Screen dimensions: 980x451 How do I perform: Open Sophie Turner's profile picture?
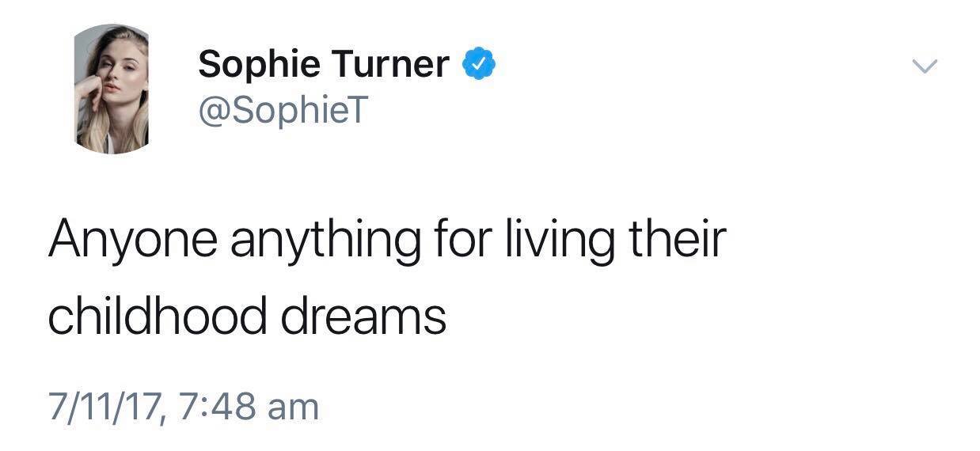[x=112, y=89]
